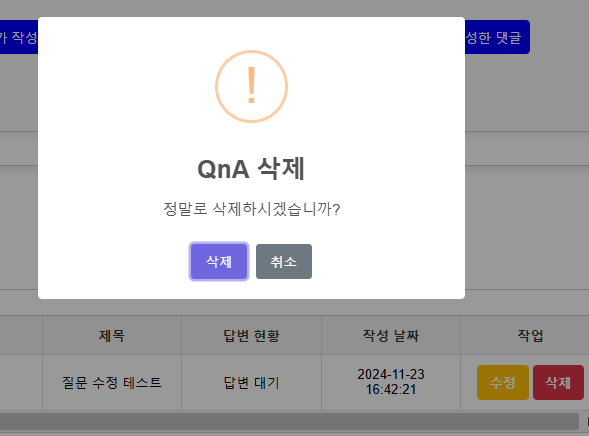The image size is (589, 436).
Task: Click the yellow 수정 button in the table row
Action: click(503, 382)
